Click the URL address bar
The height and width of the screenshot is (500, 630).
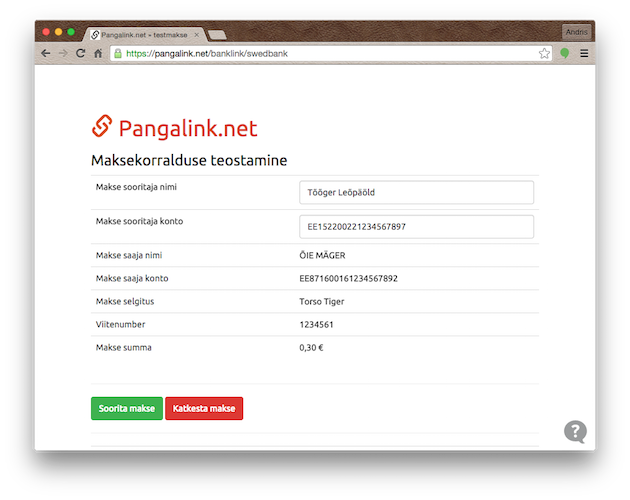(330, 53)
